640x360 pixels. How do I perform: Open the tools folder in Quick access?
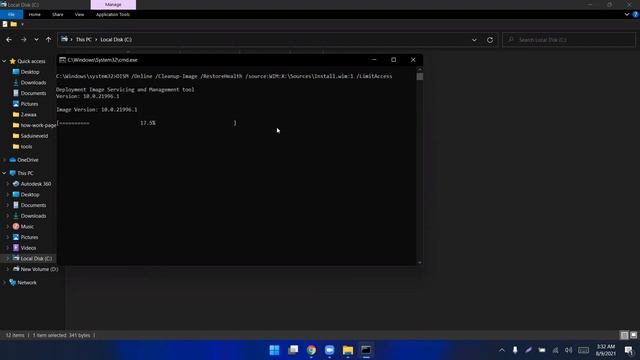tap(26, 147)
